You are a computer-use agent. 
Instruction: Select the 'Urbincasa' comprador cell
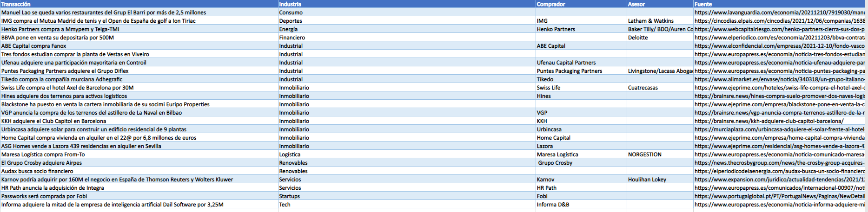click(x=581, y=129)
